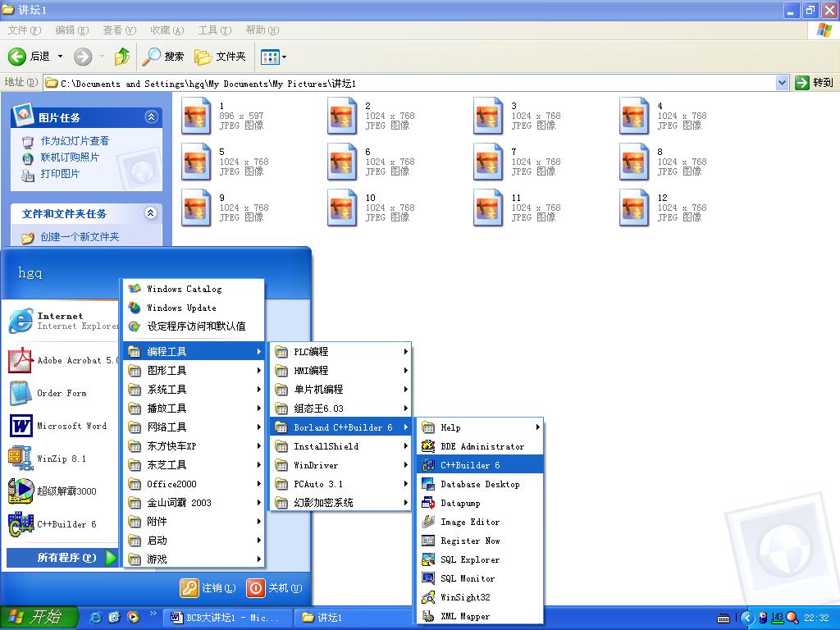The width and height of the screenshot is (840, 630).
Task: Click 创建一个新文件夹 link
Action: tap(80, 237)
